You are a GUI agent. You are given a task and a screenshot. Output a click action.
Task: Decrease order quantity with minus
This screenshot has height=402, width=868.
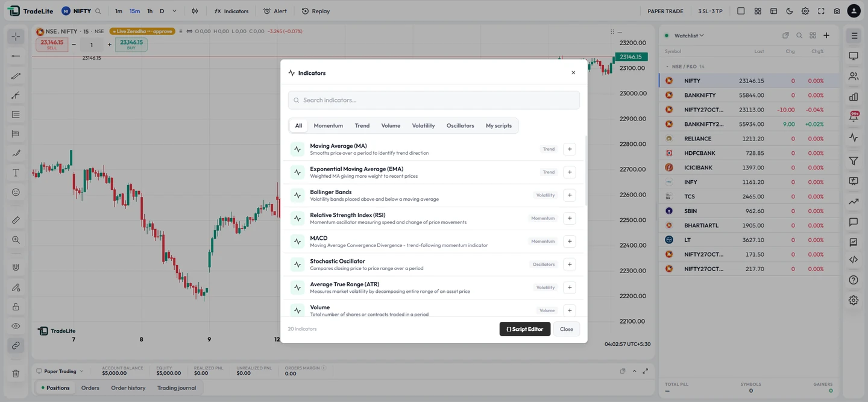point(74,45)
